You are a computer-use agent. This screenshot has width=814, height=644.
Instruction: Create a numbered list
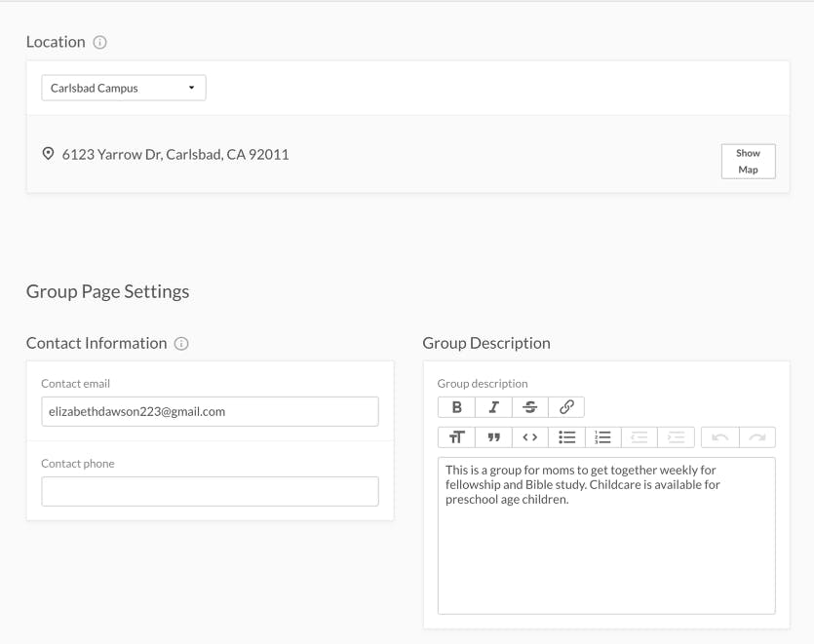(x=603, y=437)
